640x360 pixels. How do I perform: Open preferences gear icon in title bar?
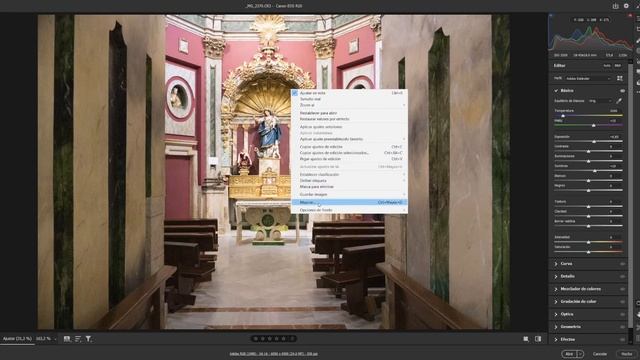coord(626,6)
